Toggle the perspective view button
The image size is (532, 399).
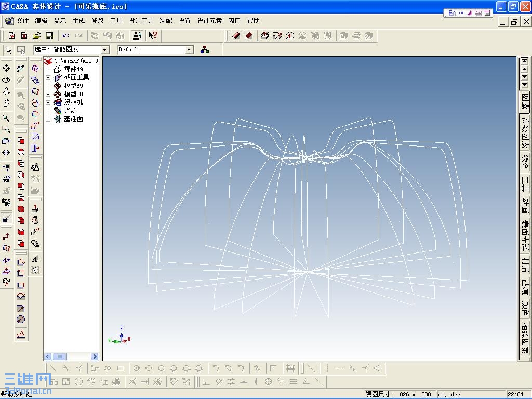click(x=6, y=219)
